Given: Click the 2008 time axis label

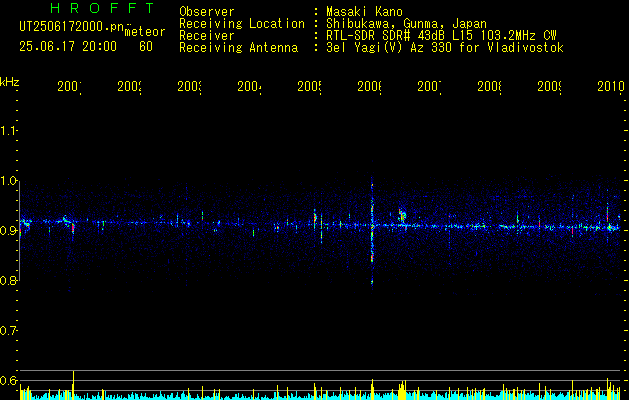Looking at the screenshot, I should click(490, 87).
